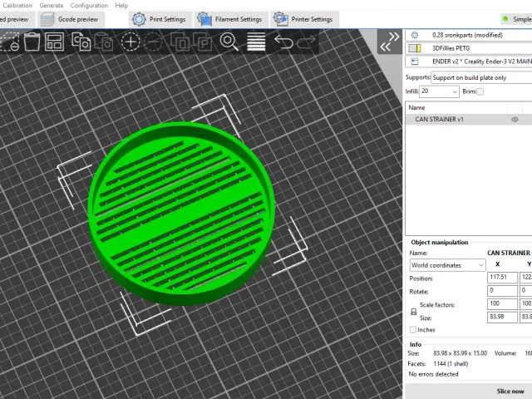Screen dimensions: 532x399
Task: Select the green strainer model in viewport
Action: [x=181, y=214]
